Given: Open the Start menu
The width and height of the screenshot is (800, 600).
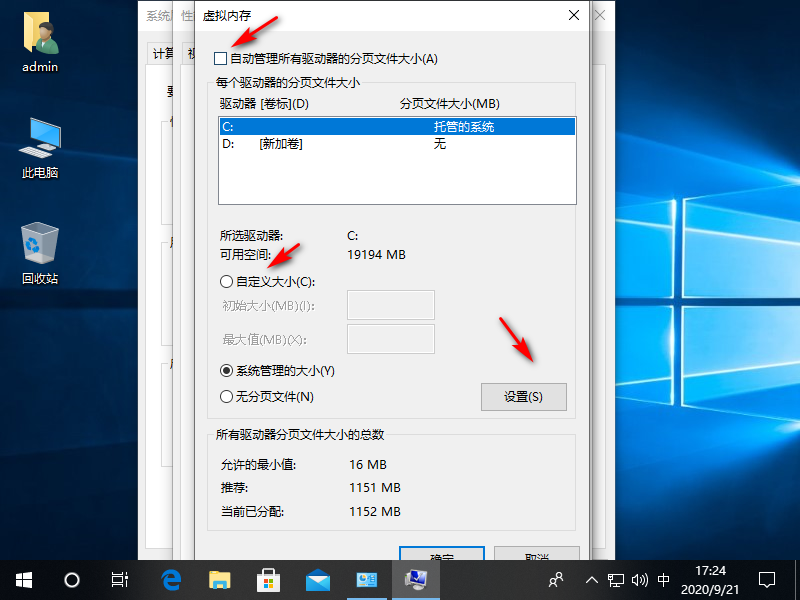Looking at the screenshot, I should pos(23,578).
